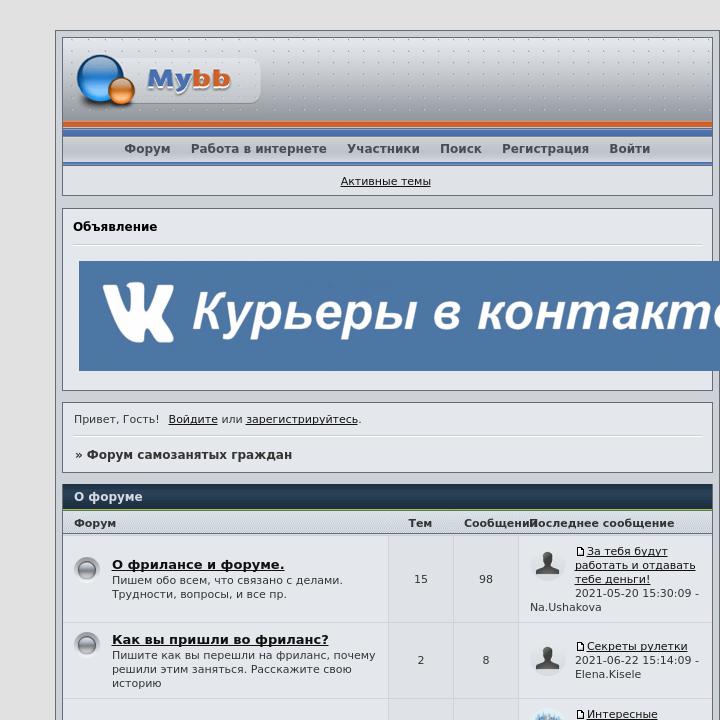Image resolution: width=720 pixels, height=720 pixels.
Task: Click avatar next to Elena.Kisele post
Action: pos(547,659)
